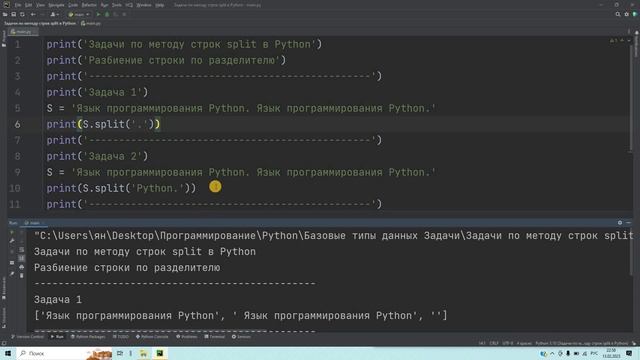Open the 'main' run configuration dropdown
Viewport: 640px width, 360px height.
pos(79,14)
